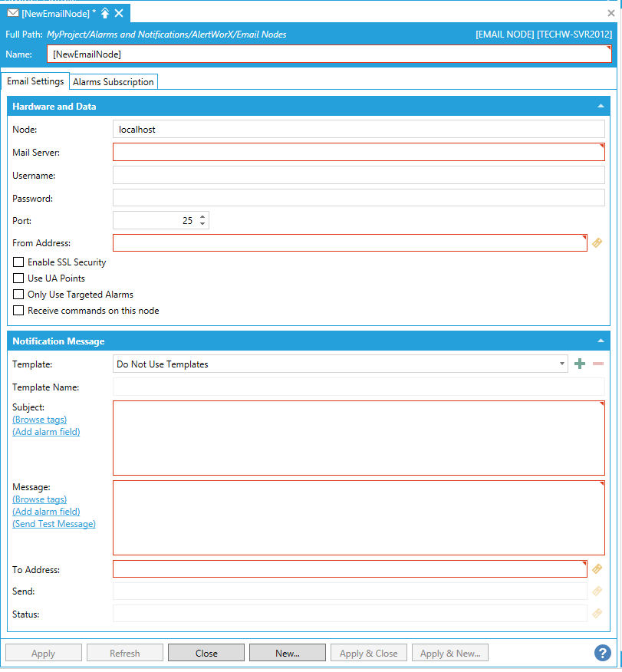Image resolution: width=622 pixels, height=672 pixels.
Task: Increase the Port value with up arrow
Action: pos(202,217)
